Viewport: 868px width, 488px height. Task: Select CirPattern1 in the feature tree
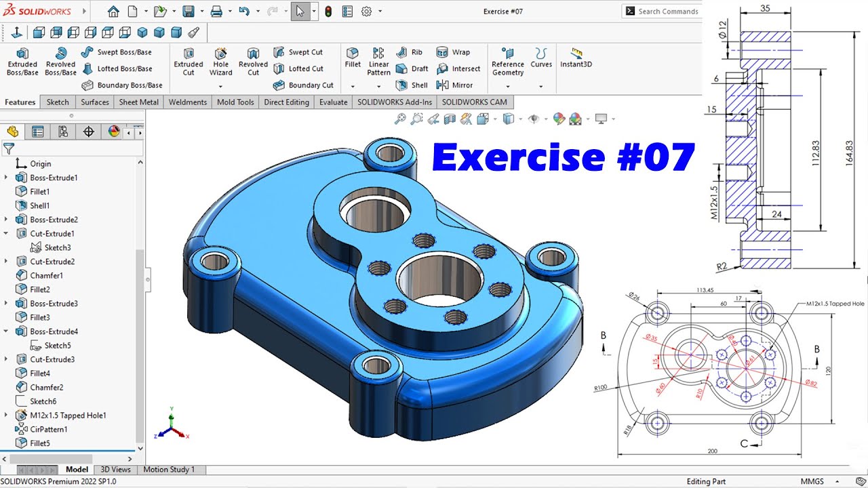(x=41, y=430)
